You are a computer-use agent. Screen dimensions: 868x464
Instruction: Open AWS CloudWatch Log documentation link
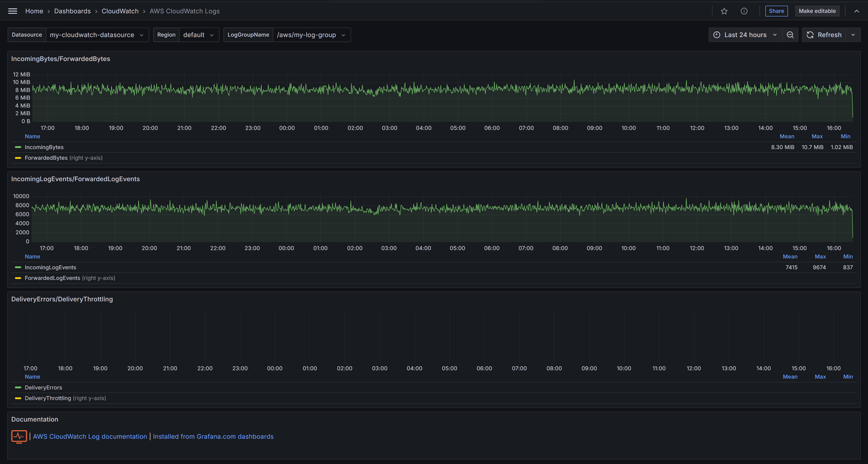tap(90, 437)
